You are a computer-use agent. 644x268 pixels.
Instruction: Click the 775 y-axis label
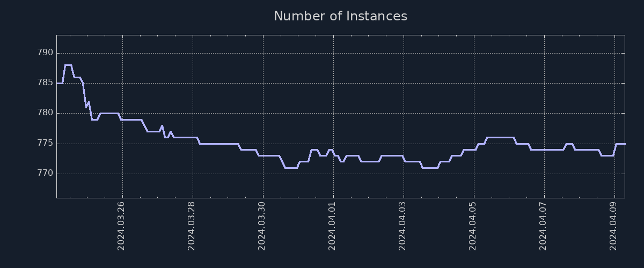pyautogui.click(x=45, y=144)
